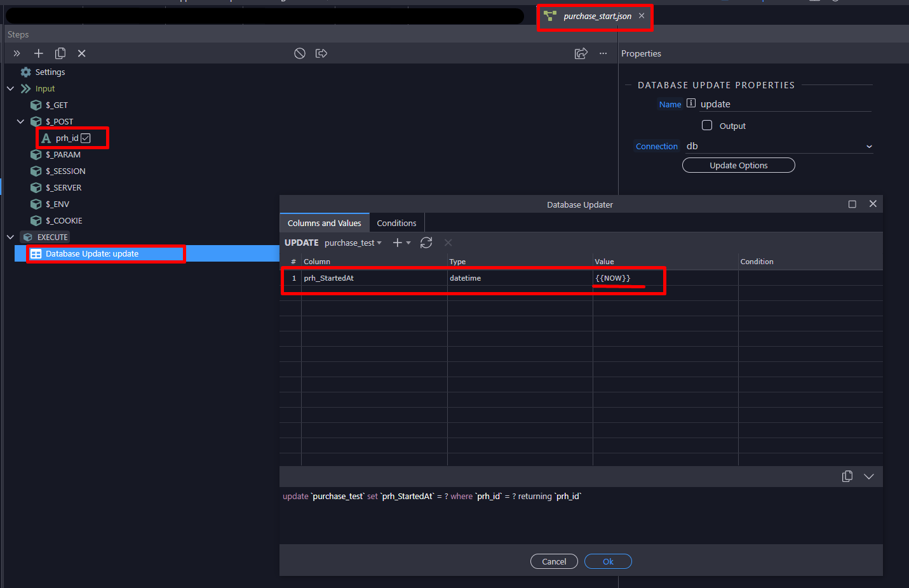Enable the Output checkbox
Viewport: 909px width, 588px height.
(707, 126)
